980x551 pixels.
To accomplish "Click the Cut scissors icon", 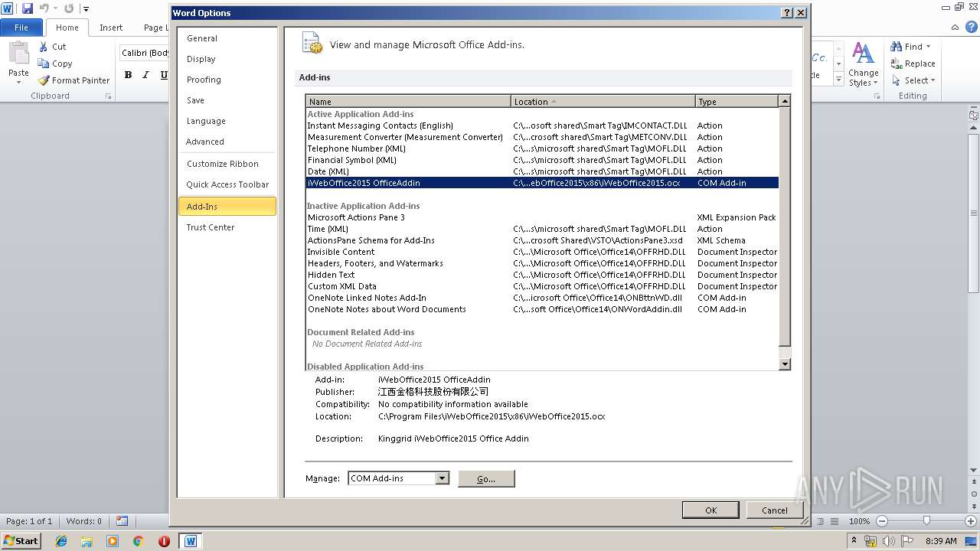I will [x=44, y=47].
